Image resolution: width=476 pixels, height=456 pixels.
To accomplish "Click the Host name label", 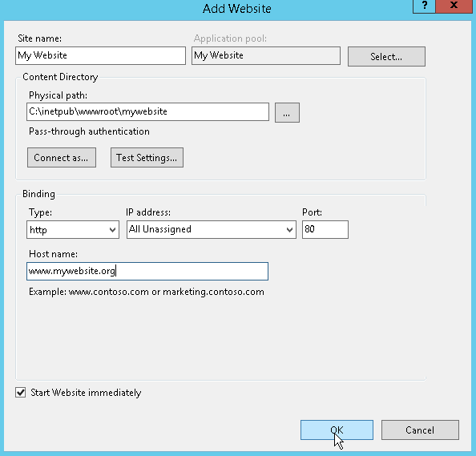I will click(x=53, y=254).
